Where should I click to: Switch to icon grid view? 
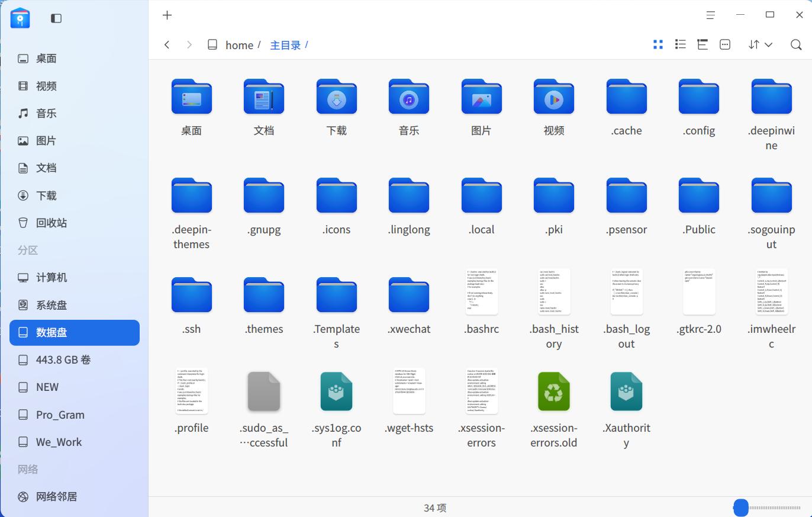(x=658, y=44)
